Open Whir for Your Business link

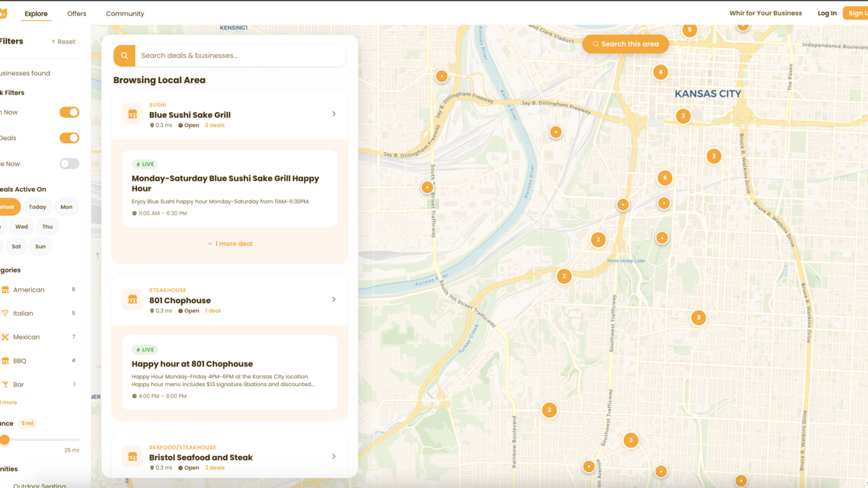coord(765,13)
